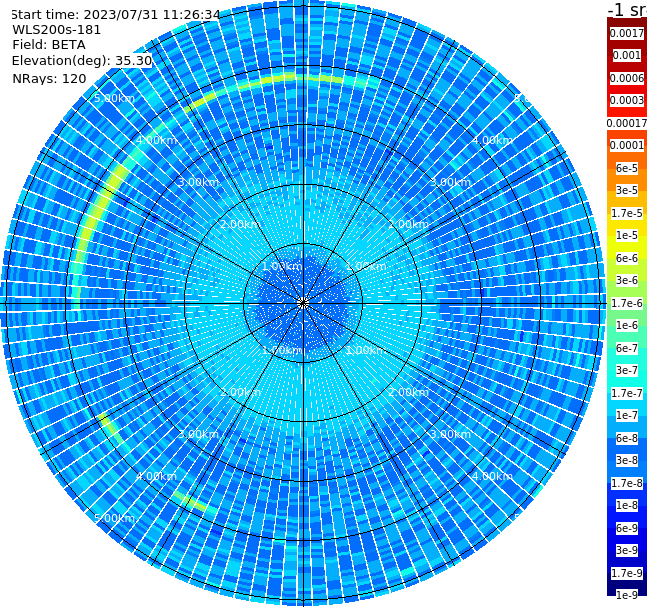
Task: Click the 1.7e-9 colorbar tick
Action: [x=627, y=573]
